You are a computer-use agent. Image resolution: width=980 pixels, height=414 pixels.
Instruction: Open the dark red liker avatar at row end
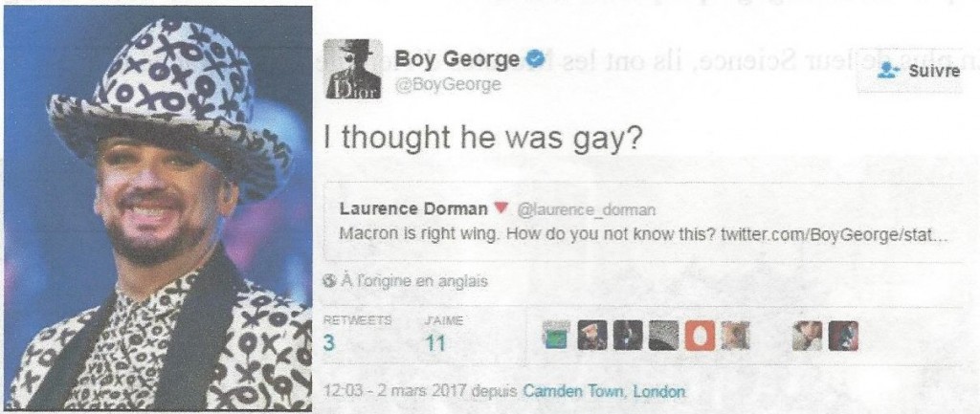[843, 337]
